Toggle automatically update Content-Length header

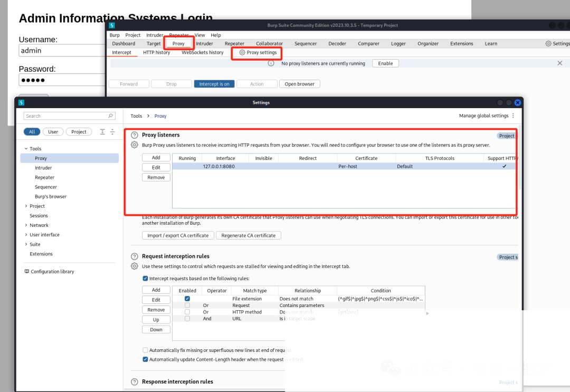click(146, 359)
